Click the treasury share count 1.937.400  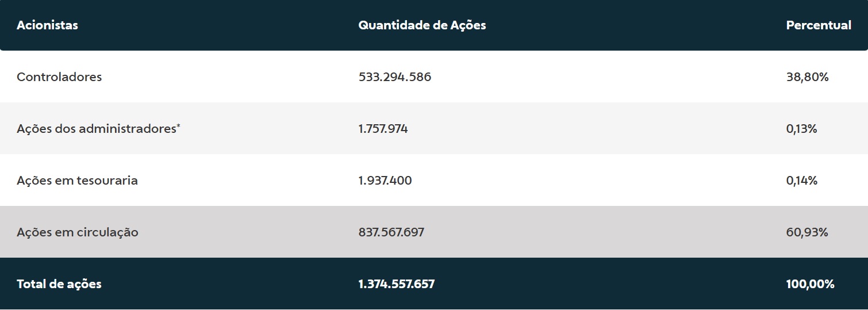coord(385,181)
